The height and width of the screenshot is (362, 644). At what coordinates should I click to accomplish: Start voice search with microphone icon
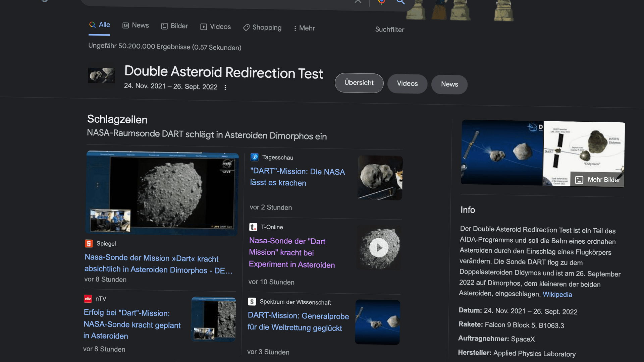381,2
